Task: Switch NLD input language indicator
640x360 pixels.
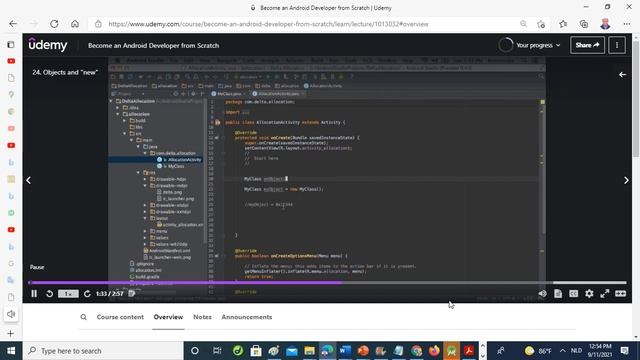Action: coord(576,351)
